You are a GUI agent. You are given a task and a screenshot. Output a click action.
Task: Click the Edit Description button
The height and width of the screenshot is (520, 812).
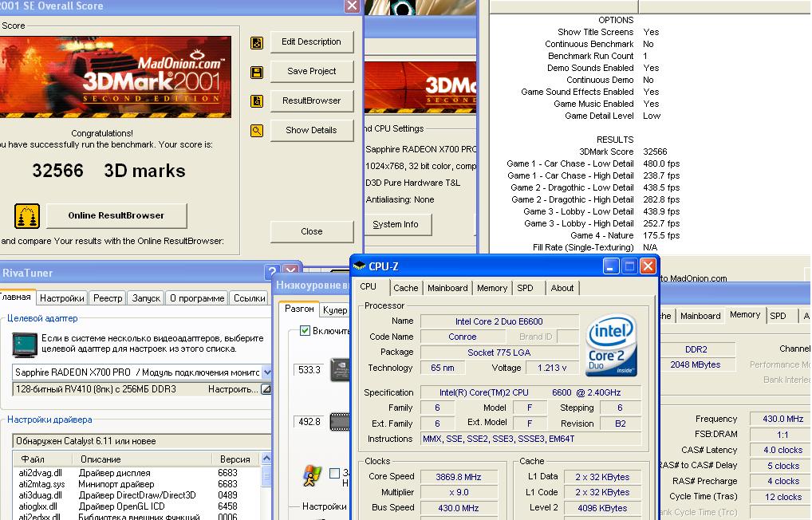311,42
